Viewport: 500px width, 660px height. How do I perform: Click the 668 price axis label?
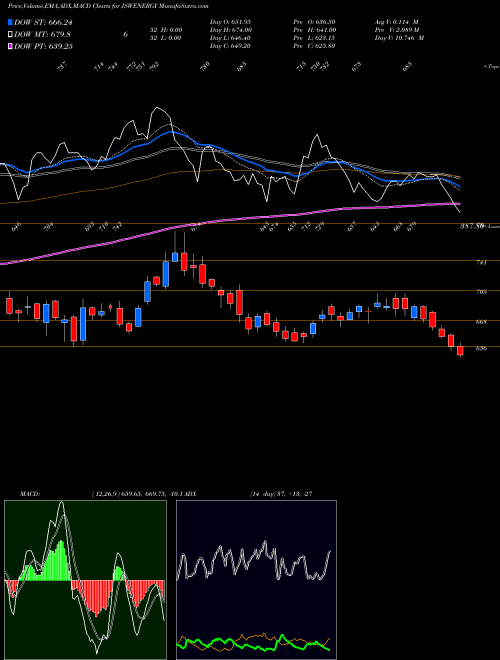pos(482,322)
